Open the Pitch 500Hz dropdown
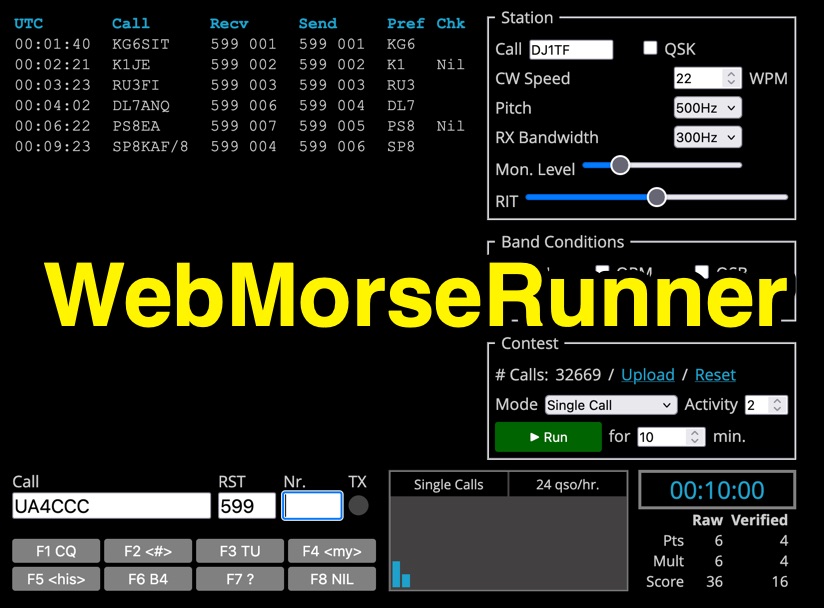Viewport: 824px width, 608px height. pyautogui.click(x=707, y=108)
